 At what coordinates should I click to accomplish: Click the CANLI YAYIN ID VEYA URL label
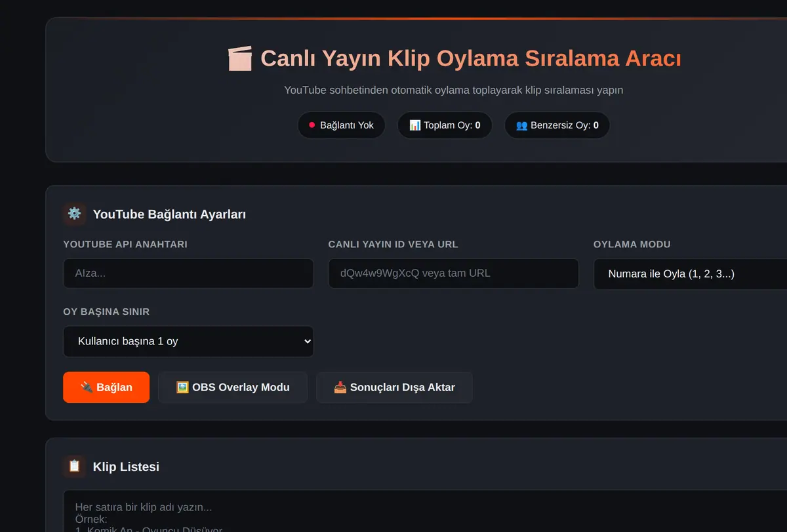393,244
